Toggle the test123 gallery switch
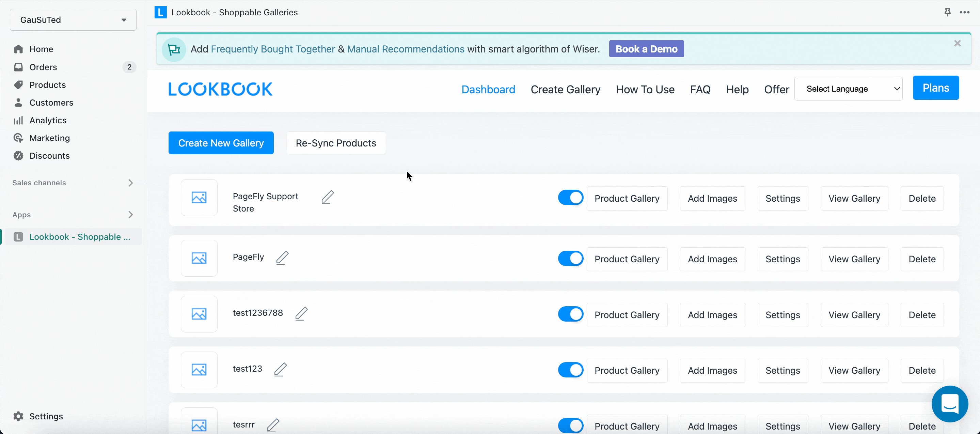The width and height of the screenshot is (980, 434). tap(570, 370)
